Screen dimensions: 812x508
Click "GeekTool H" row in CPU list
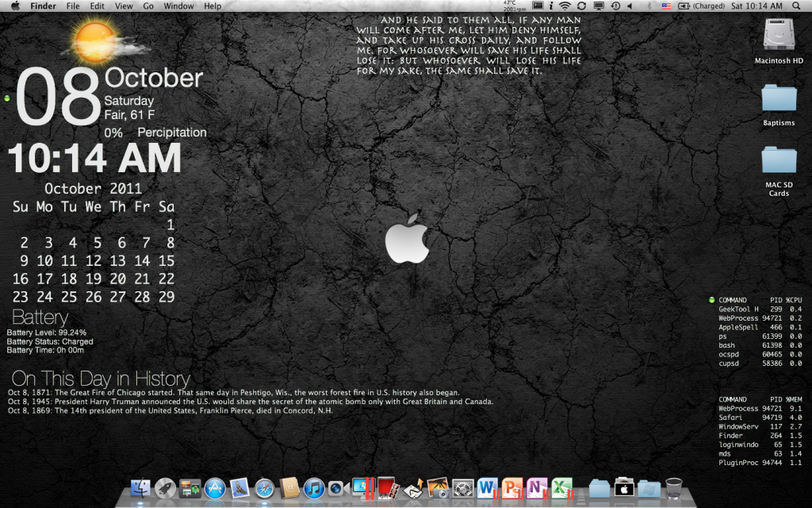760,309
